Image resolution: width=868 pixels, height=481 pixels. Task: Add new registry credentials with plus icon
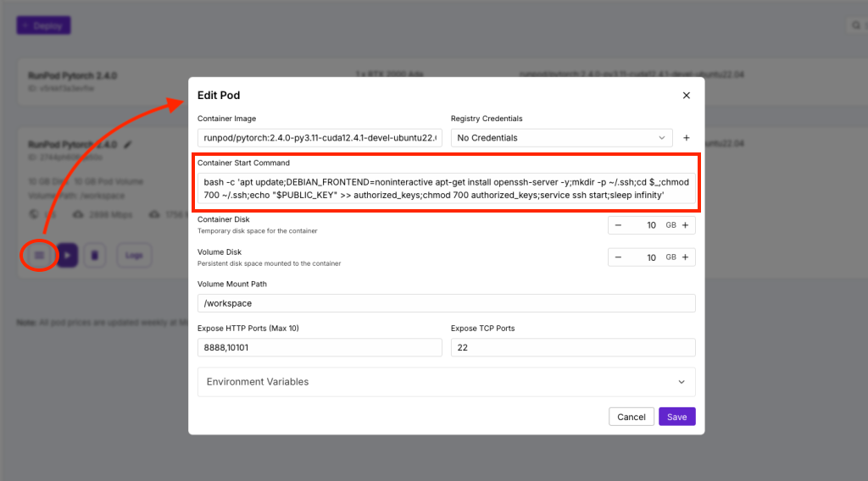click(687, 137)
